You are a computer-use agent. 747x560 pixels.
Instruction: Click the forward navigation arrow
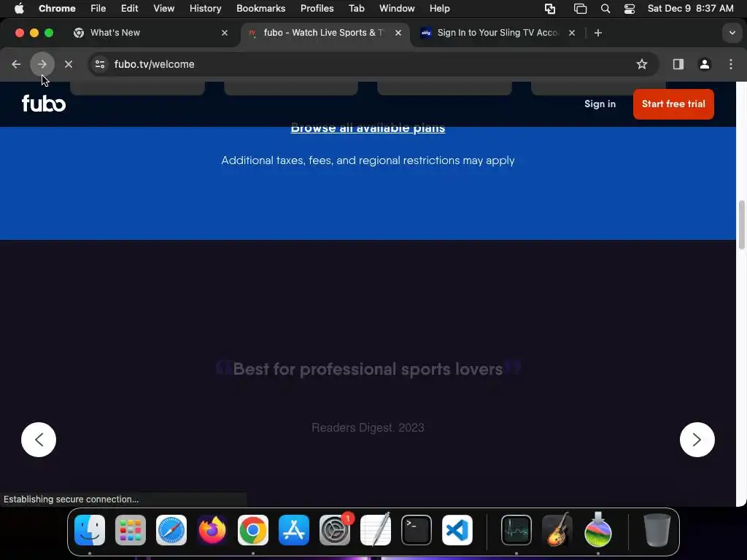(x=42, y=64)
